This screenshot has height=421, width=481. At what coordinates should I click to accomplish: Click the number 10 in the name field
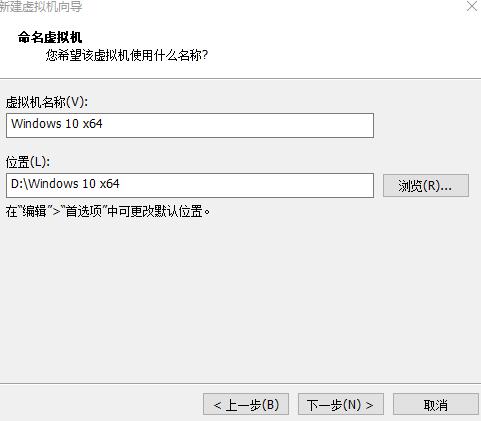click(x=72, y=124)
